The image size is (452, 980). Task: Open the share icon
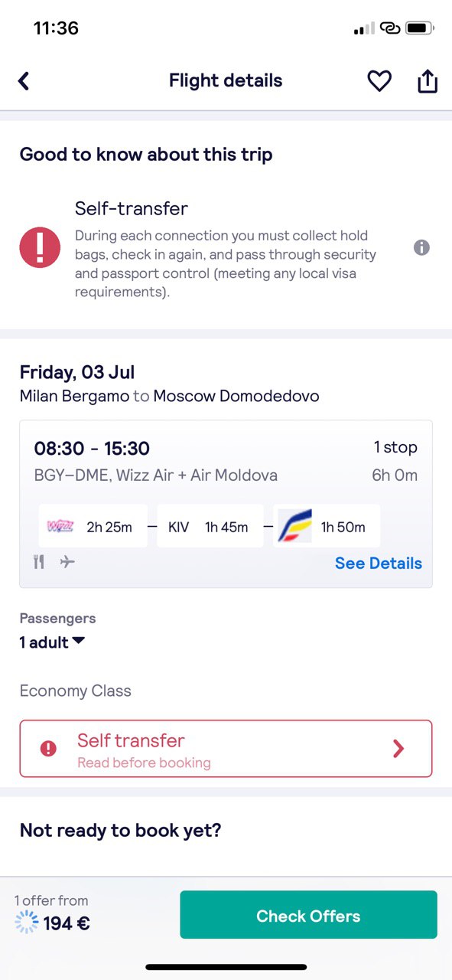click(x=428, y=81)
